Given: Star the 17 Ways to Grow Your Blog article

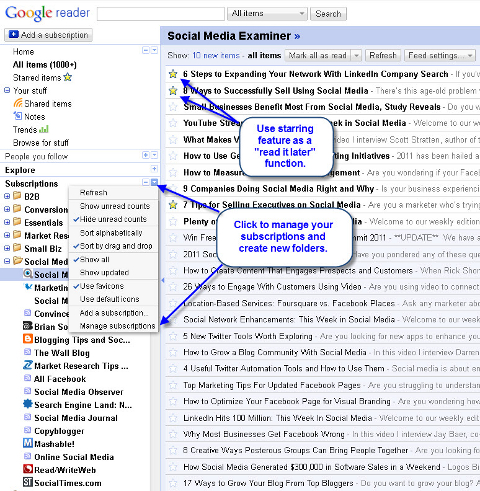Looking at the screenshot, I should 173,483.
